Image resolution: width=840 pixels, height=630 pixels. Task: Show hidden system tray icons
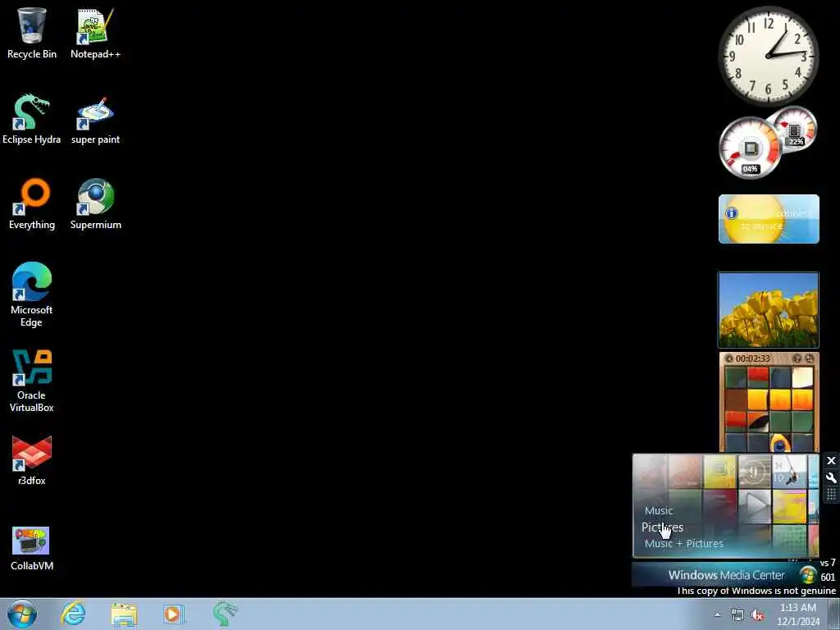point(717,615)
